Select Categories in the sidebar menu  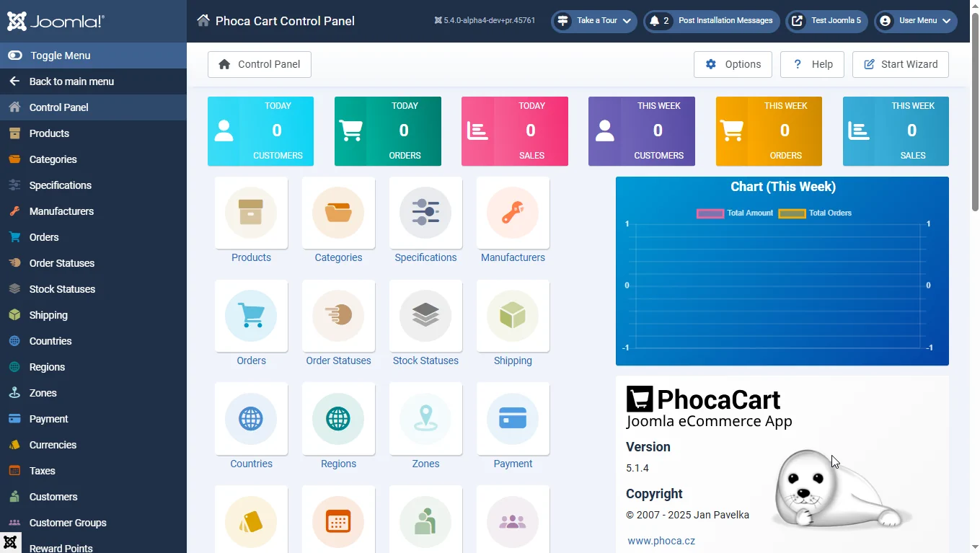pos(93,159)
